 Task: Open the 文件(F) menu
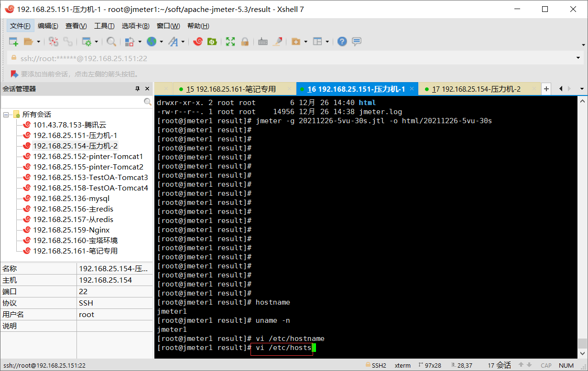20,26
